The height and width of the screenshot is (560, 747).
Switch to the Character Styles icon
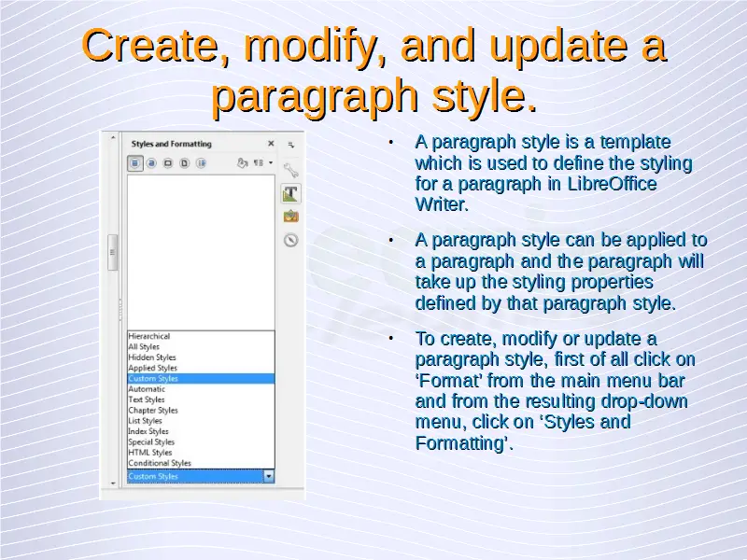tap(152, 162)
